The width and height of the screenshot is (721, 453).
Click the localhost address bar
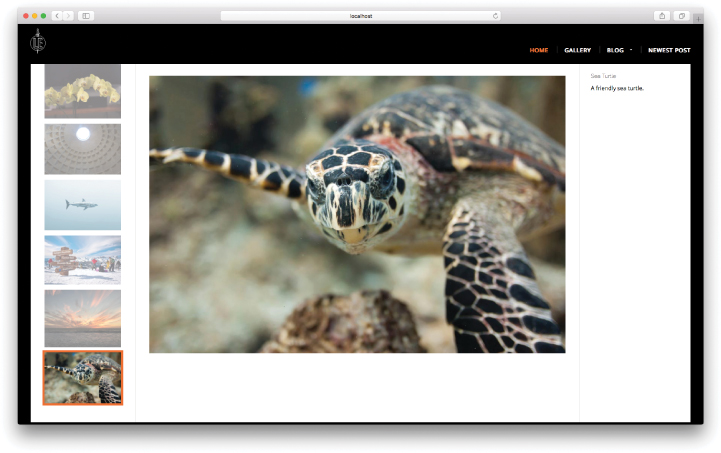click(x=360, y=16)
